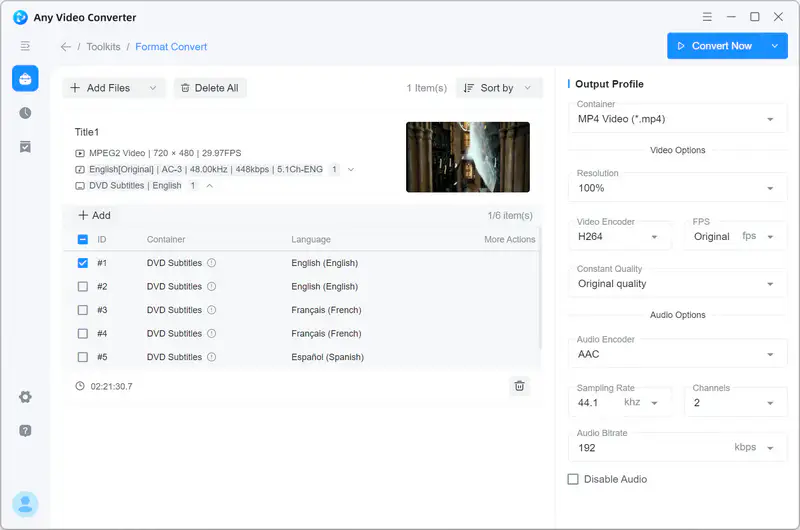Open Audio Bitrate 192 dropdown
This screenshot has height=530, width=800.
(678, 447)
